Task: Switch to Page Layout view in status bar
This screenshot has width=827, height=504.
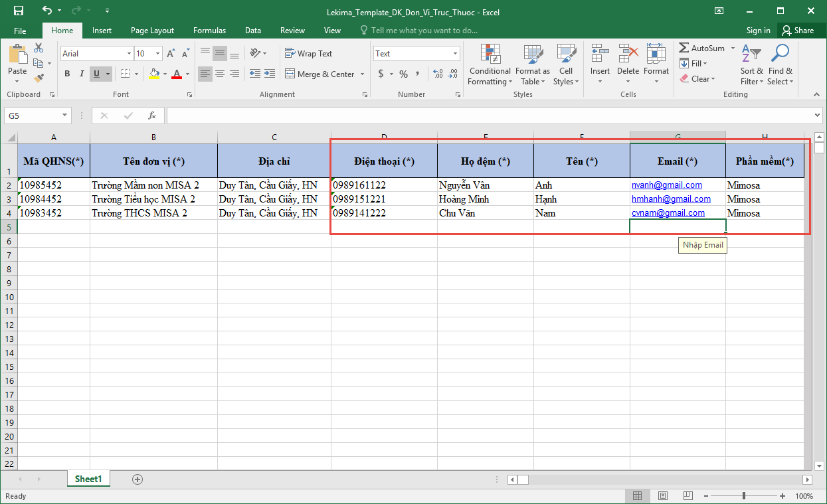Action: (662, 496)
